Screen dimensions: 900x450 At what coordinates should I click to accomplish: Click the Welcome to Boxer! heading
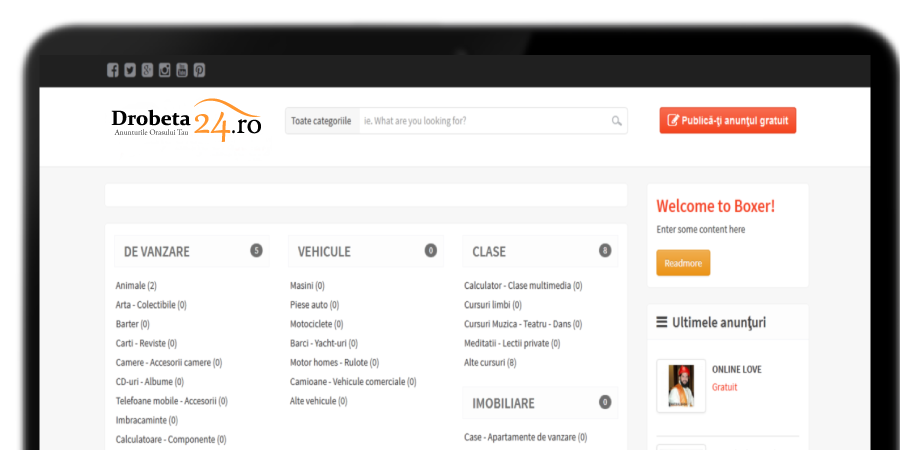coord(716,206)
